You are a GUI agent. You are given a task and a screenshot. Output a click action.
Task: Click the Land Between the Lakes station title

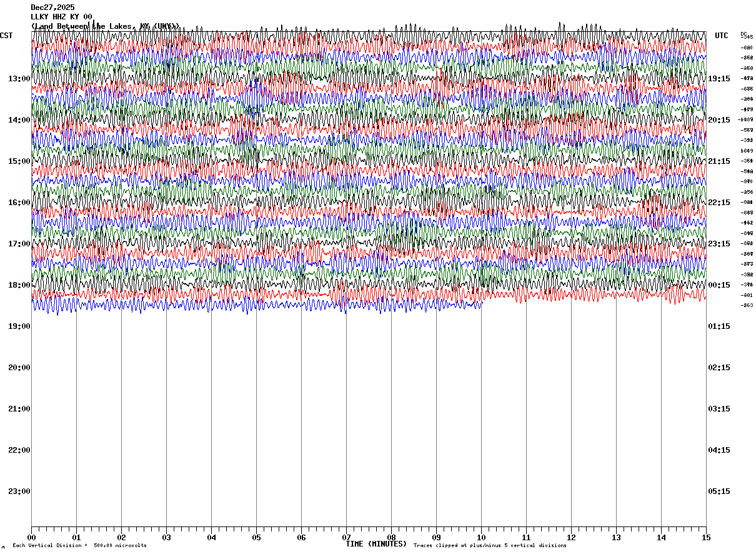coord(106,26)
